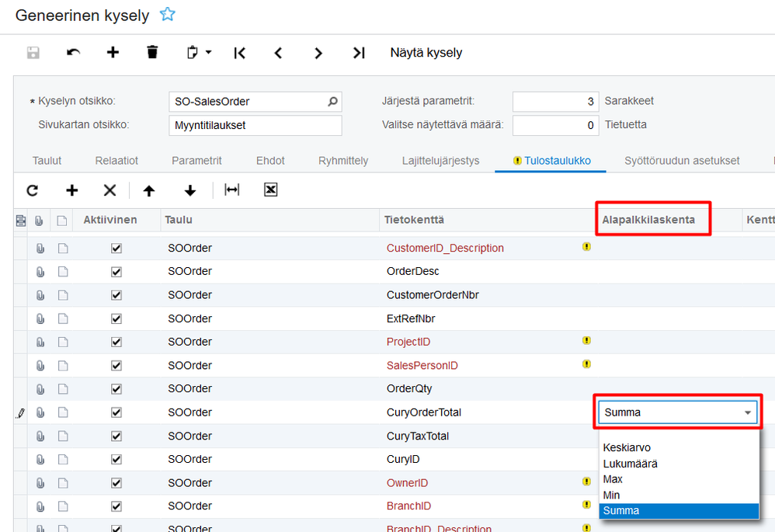Open Summa dropdown for CuryOrderTotal
This screenshot has width=775, height=532.
[x=748, y=412]
